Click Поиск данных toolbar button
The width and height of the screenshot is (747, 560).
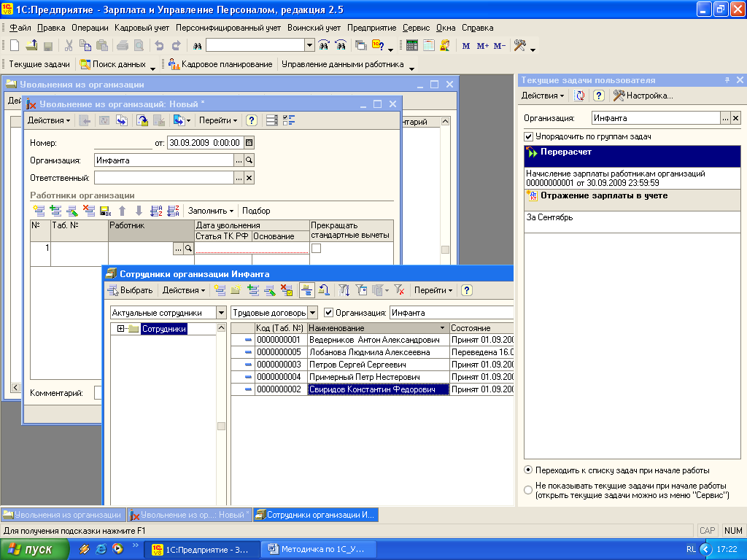click(113, 64)
